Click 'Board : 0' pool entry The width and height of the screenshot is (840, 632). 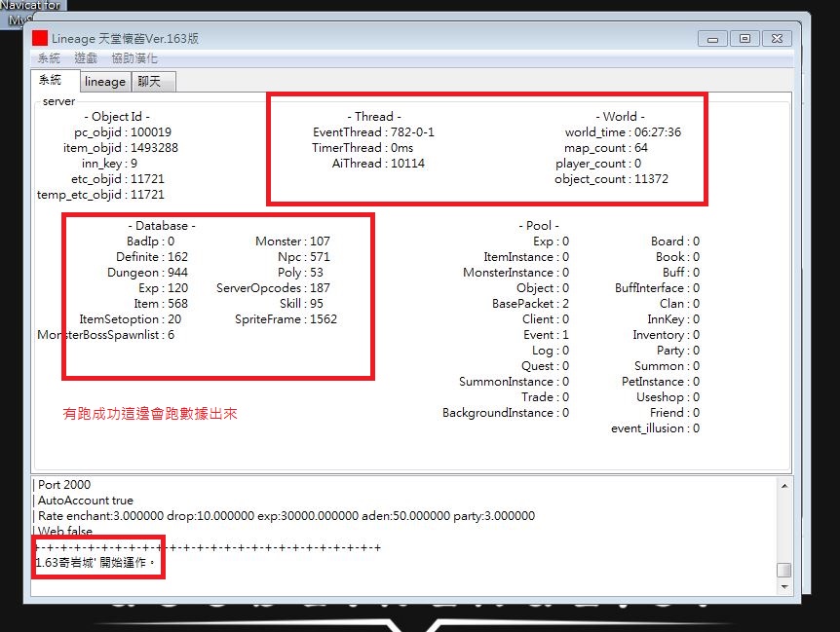(x=675, y=242)
